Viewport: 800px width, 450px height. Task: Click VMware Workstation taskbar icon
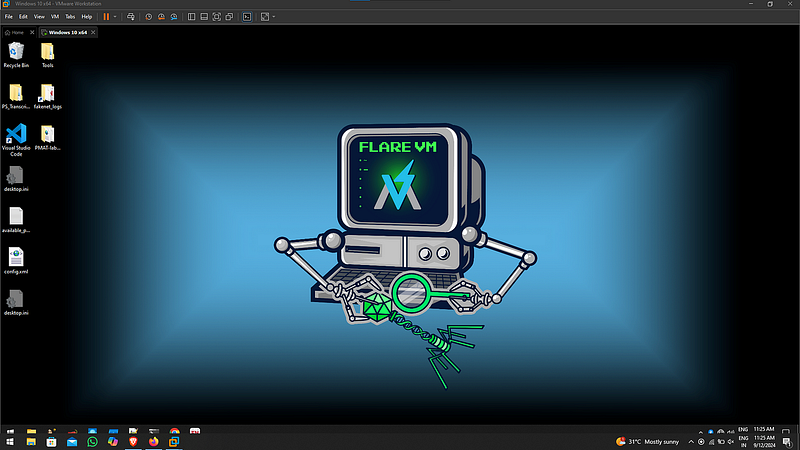point(174,442)
